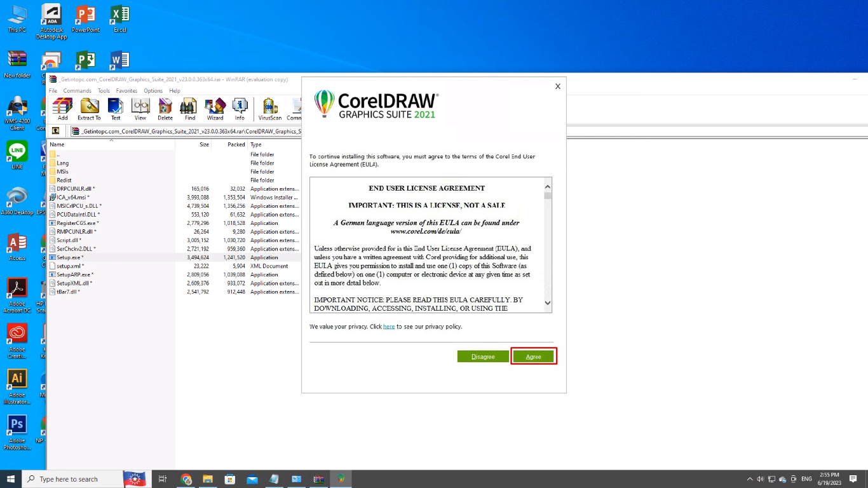Click the Extract To toolbar icon in WinRAR

[x=89, y=109]
